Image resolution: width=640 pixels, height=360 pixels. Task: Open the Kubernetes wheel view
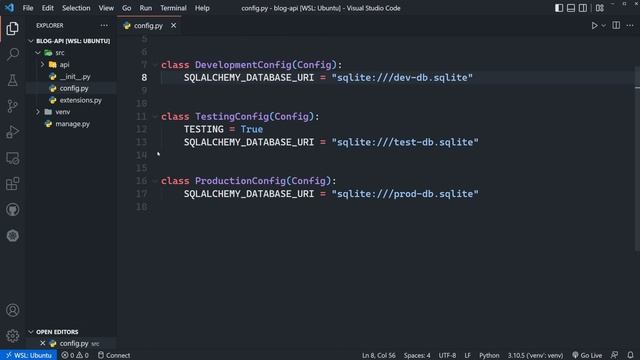point(13,236)
